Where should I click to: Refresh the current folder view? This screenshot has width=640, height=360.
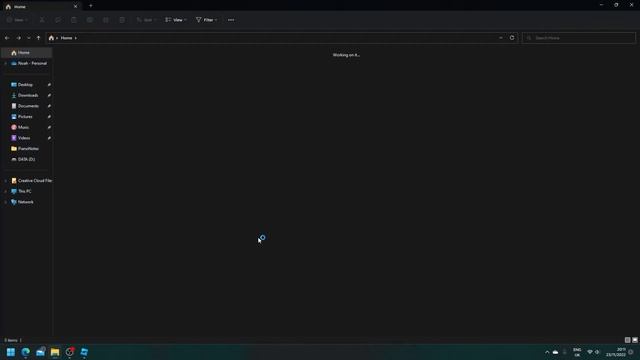[x=512, y=38]
